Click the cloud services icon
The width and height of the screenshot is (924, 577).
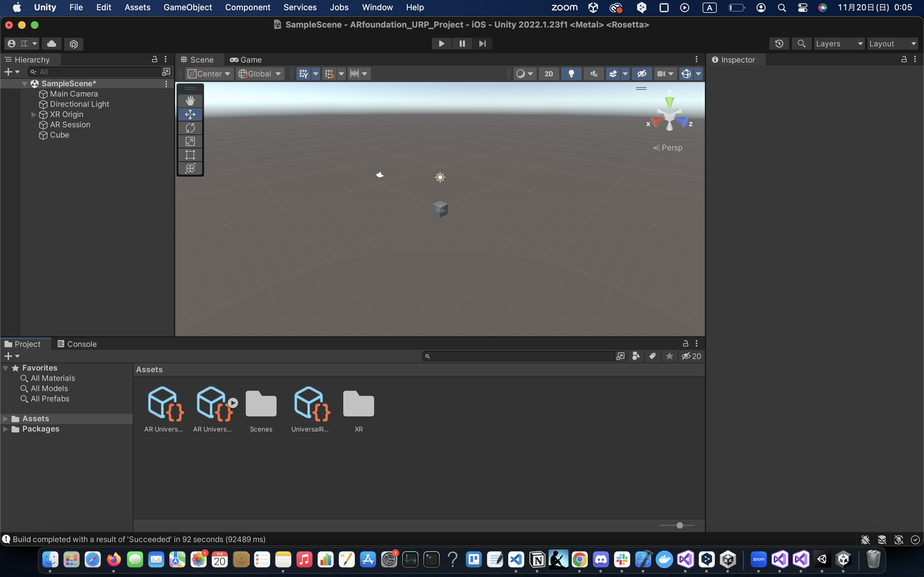[52, 44]
